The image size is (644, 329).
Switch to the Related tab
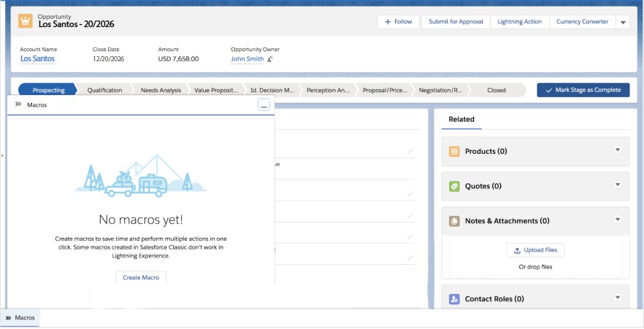(x=461, y=120)
